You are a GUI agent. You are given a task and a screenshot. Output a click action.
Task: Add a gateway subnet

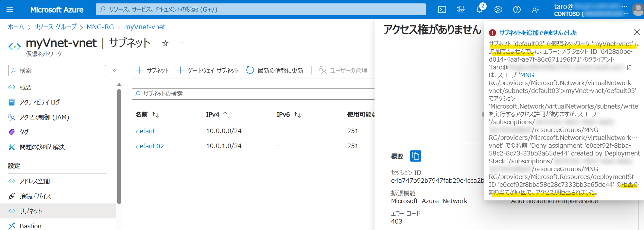coord(208,70)
